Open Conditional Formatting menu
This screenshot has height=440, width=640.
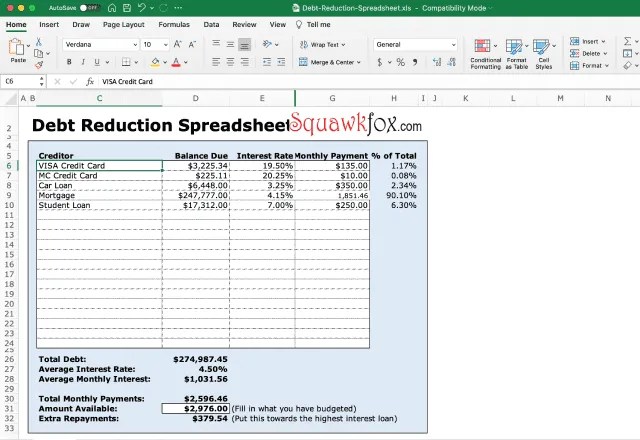(485, 54)
